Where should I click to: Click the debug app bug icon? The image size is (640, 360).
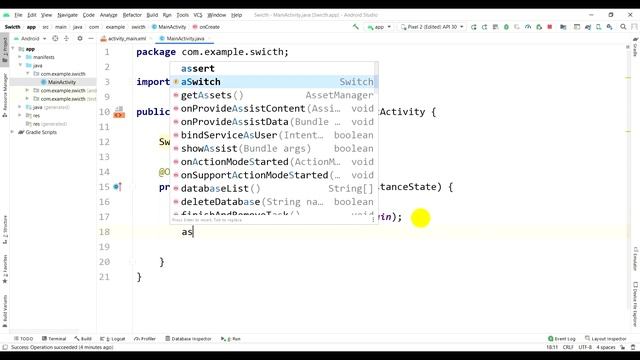[506, 27]
